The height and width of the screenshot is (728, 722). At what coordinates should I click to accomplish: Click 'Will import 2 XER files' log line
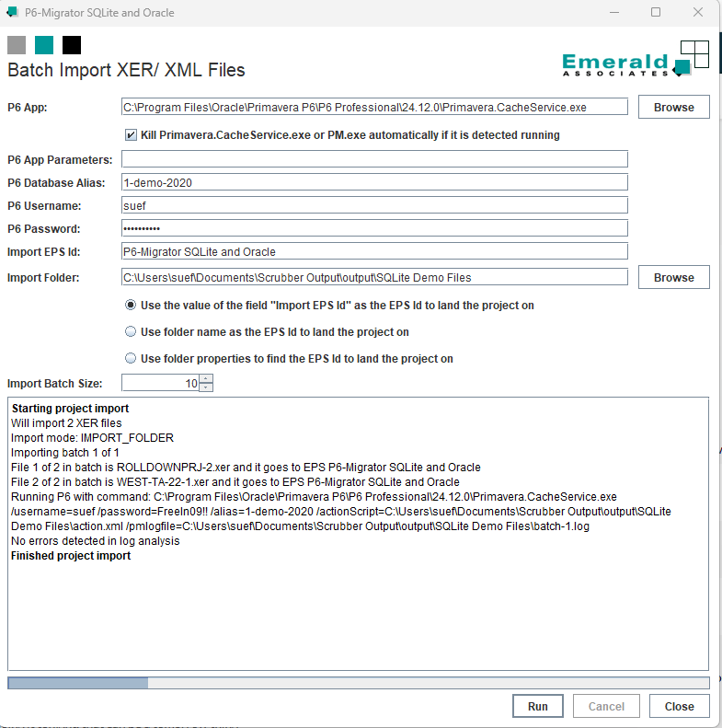66,423
